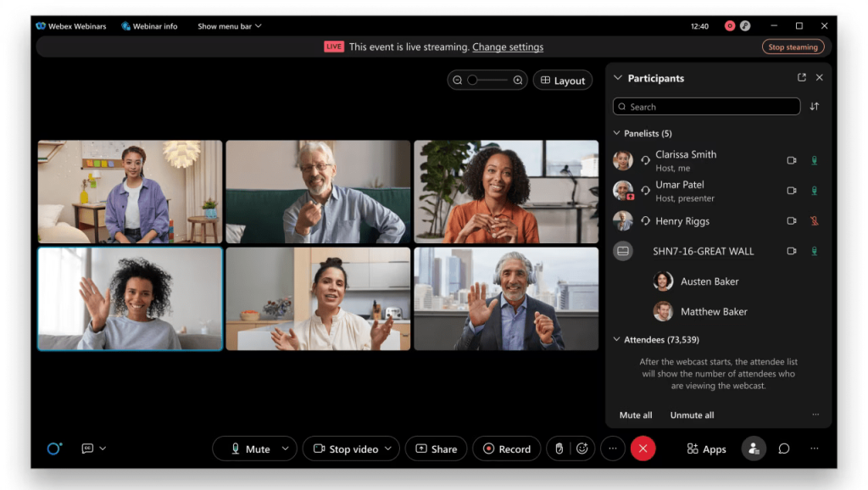The image size is (868, 490).
Task: Click the raise hand icon beside reactions
Action: [559, 448]
